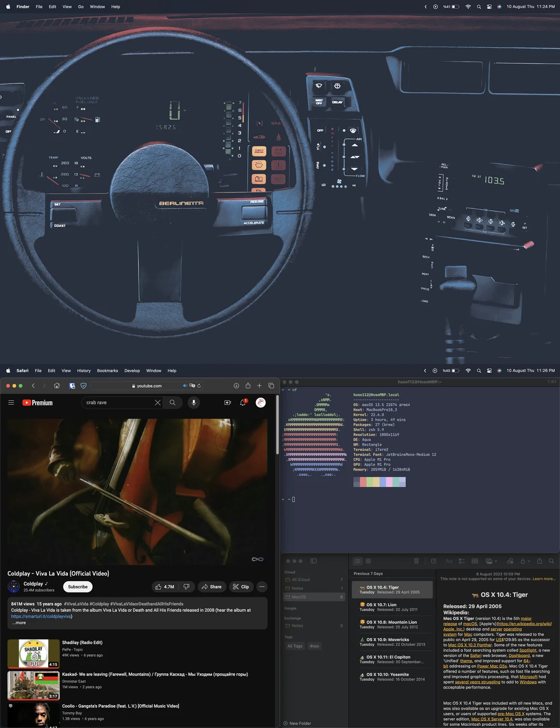The image size is (560, 728).
Task: Toggle the Notes sidebar visibility
Action: pyautogui.click(x=314, y=561)
